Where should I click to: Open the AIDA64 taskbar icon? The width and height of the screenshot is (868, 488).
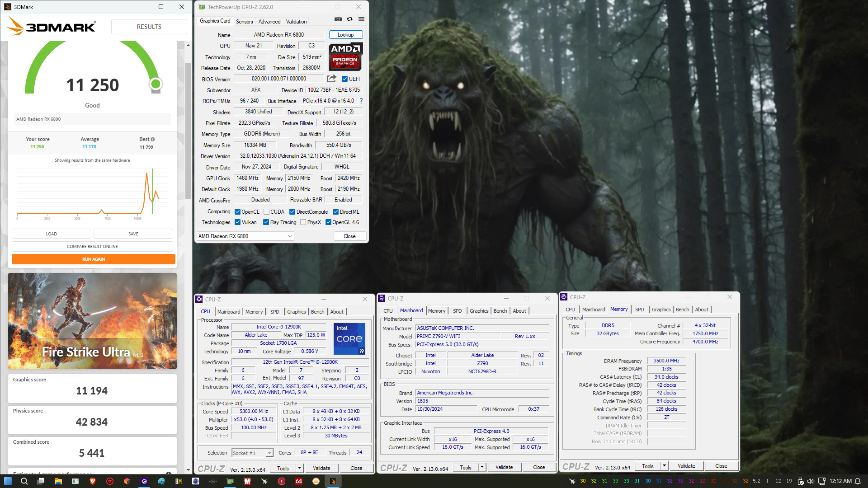pos(299,481)
